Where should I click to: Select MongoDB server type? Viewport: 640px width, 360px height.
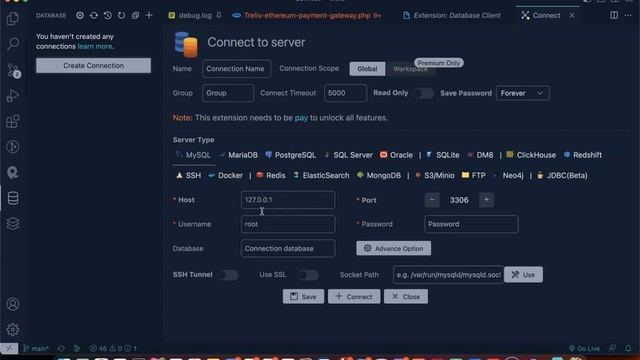click(379, 176)
